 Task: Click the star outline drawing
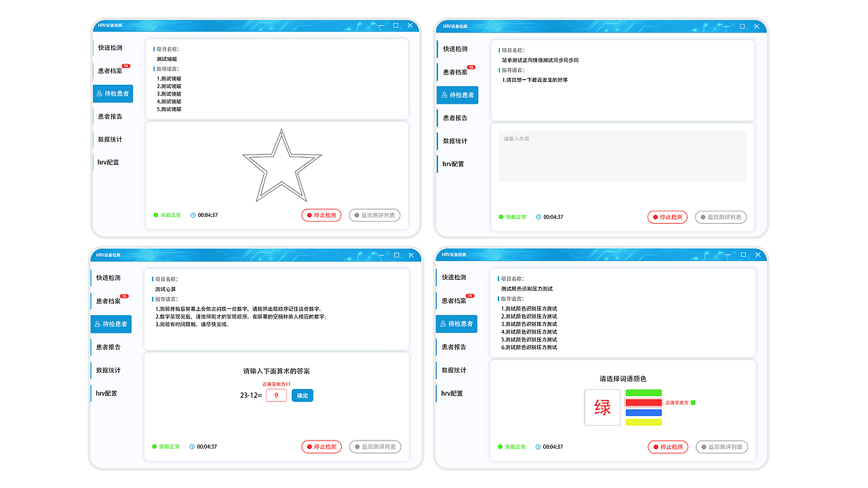click(282, 165)
